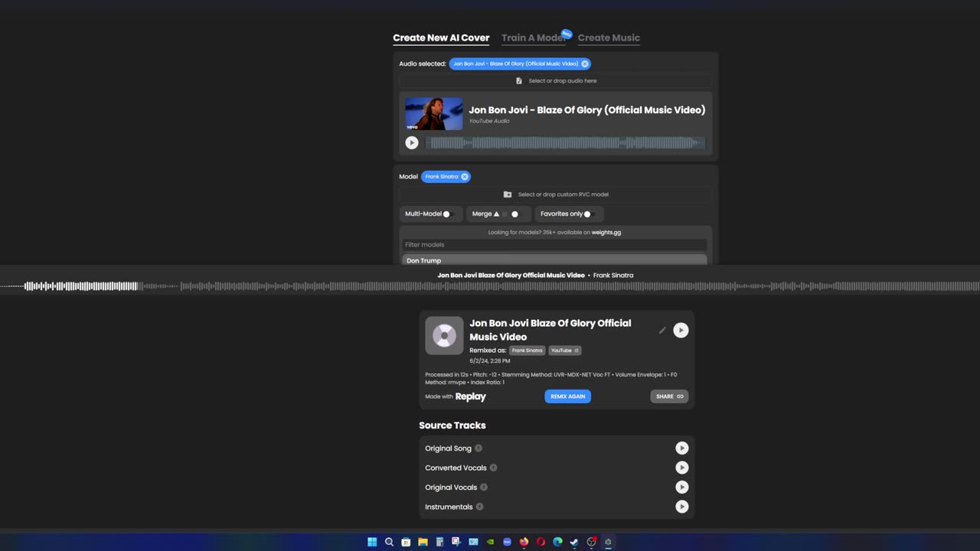Open OBS Studio from taskbar
The image size is (980, 551).
point(591,542)
